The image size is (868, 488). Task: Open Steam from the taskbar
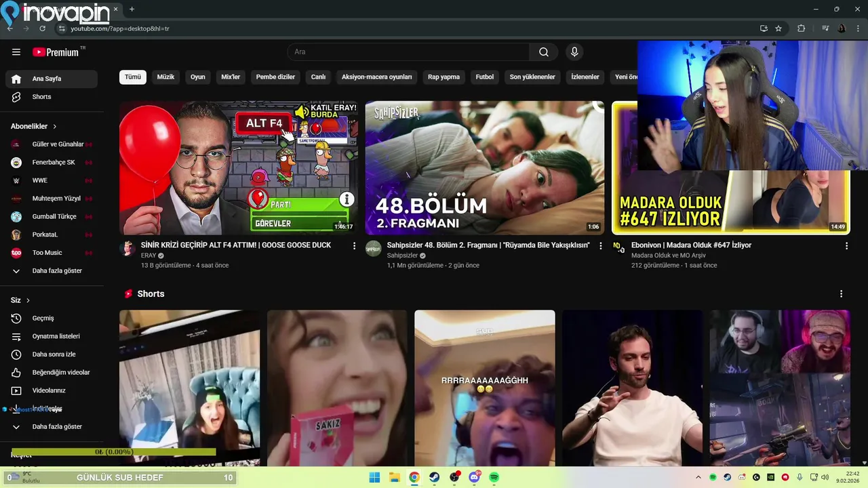pyautogui.click(x=434, y=477)
